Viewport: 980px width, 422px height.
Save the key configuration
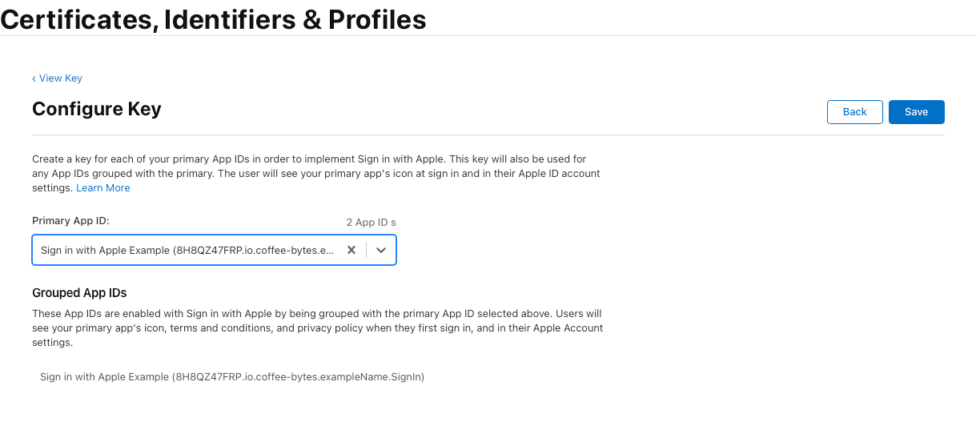[916, 112]
